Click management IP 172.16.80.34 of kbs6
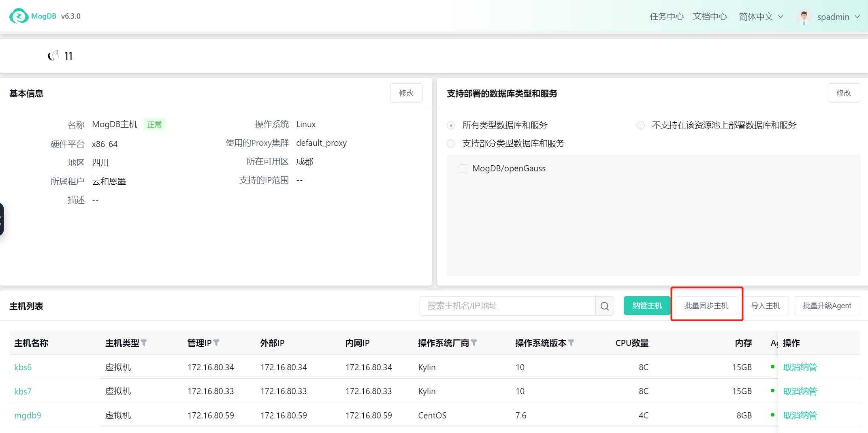 pyautogui.click(x=211, y=367)
